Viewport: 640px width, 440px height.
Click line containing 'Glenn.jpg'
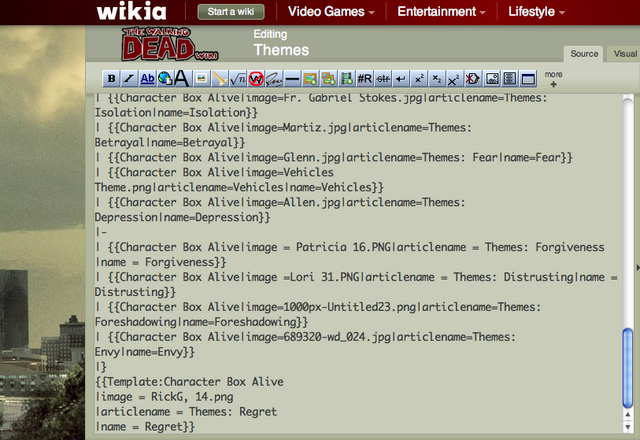coord(333,158)
